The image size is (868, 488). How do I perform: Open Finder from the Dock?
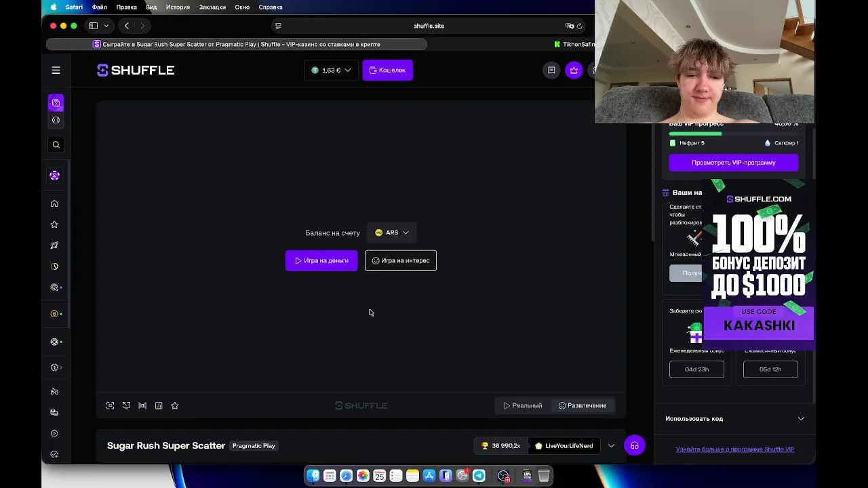[313, 476]
